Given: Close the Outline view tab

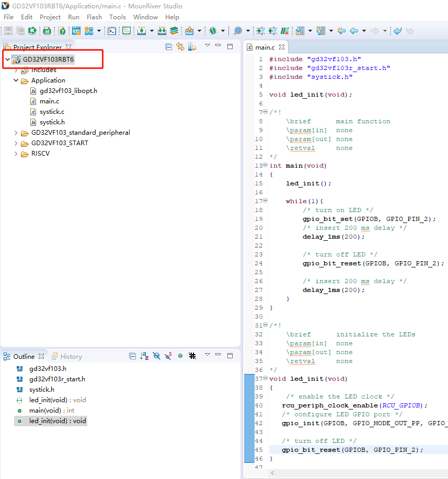Looking at the screenshot, I should click(41, 356).
